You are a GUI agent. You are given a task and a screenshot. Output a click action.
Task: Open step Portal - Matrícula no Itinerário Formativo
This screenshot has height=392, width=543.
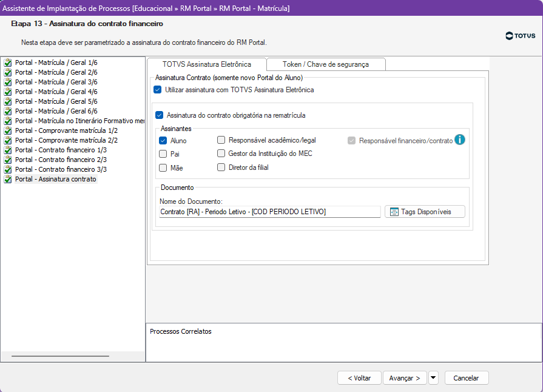click(79, 121)
